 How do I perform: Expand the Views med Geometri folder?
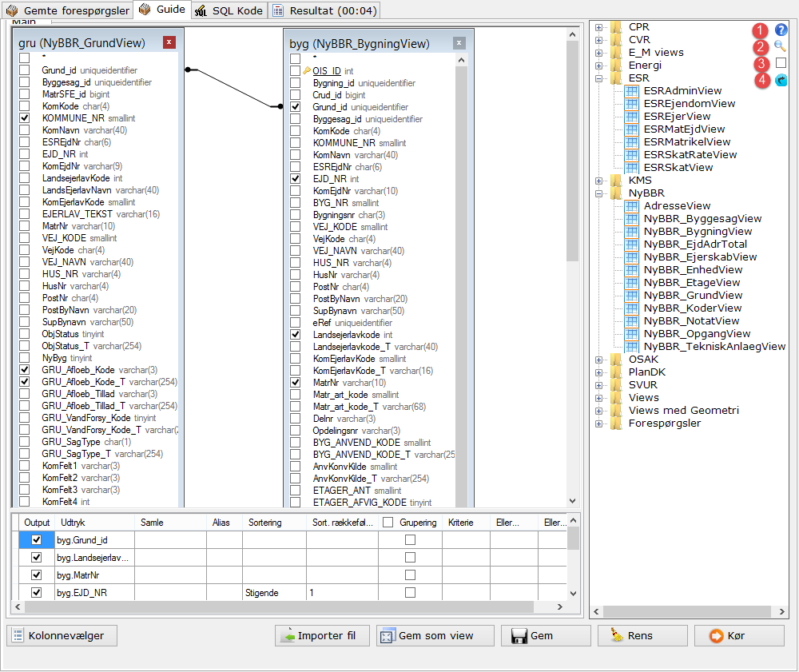(x=599, y=411)
